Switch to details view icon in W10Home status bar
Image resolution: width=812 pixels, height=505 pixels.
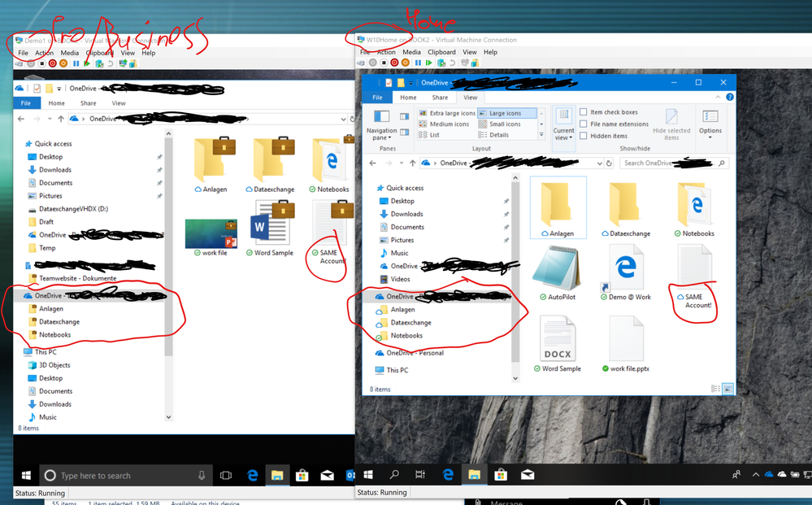click(715, 389)
